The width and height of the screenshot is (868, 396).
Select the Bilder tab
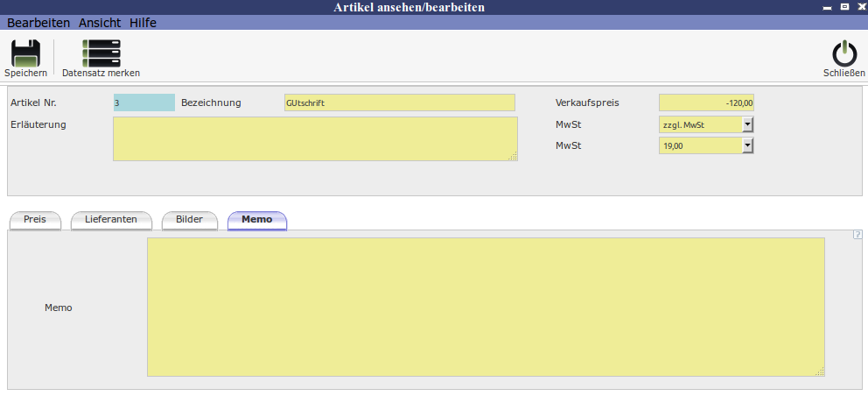189,220
